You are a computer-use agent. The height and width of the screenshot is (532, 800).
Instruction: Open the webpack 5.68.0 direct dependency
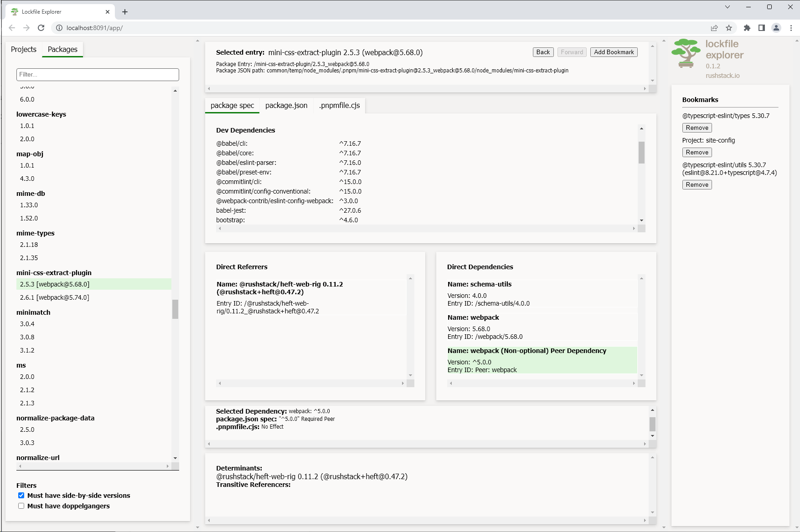coord(542,327)
